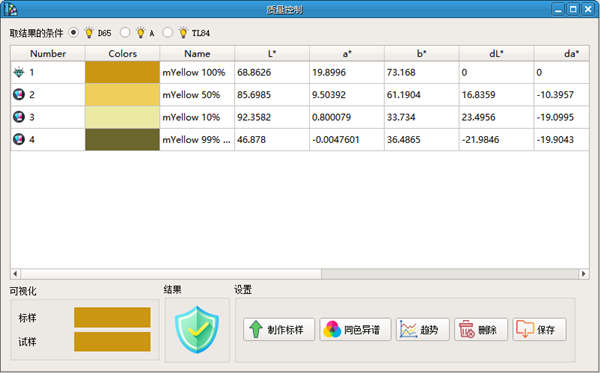
Task: Click the A illuminant light bulb icon
Action: (x=141, y=33)
